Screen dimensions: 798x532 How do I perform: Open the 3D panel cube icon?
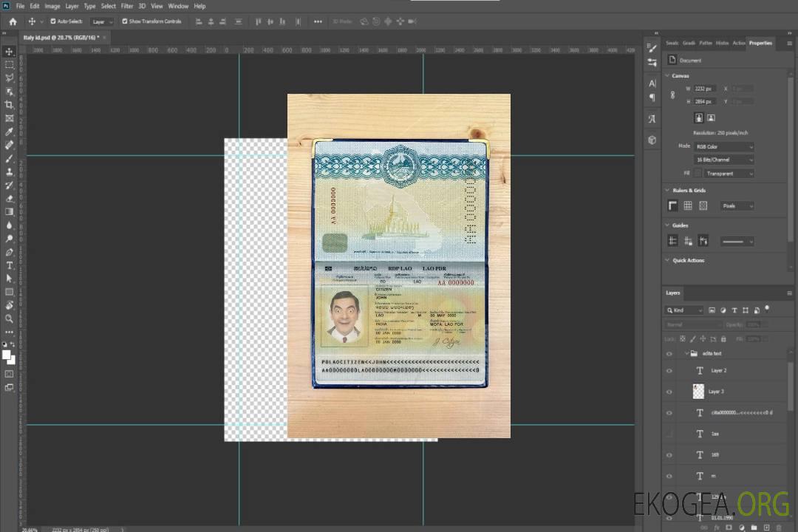pyautogui.click(x=652, y=140)
